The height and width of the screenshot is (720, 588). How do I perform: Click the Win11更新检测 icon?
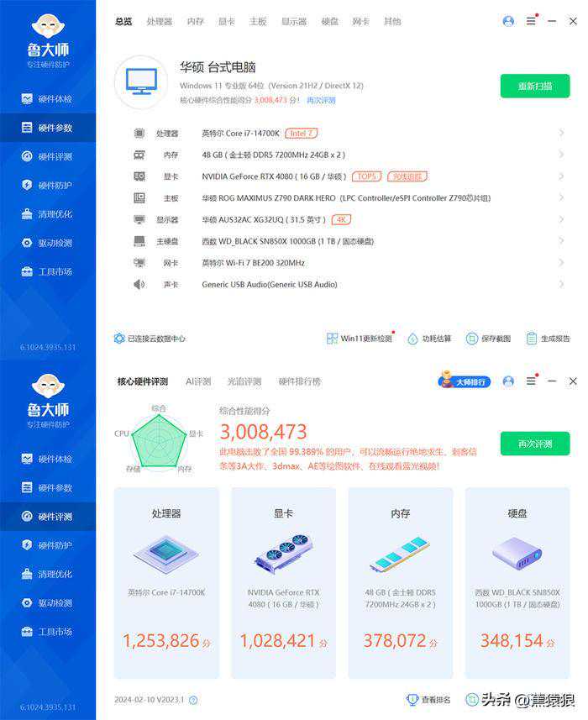[332, 339]
